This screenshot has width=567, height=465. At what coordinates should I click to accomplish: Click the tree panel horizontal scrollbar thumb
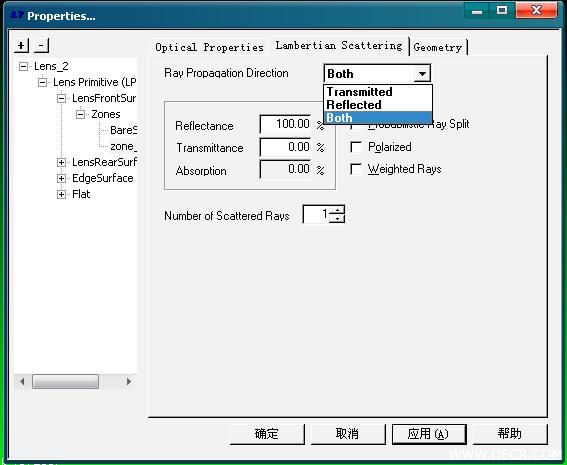65,381
